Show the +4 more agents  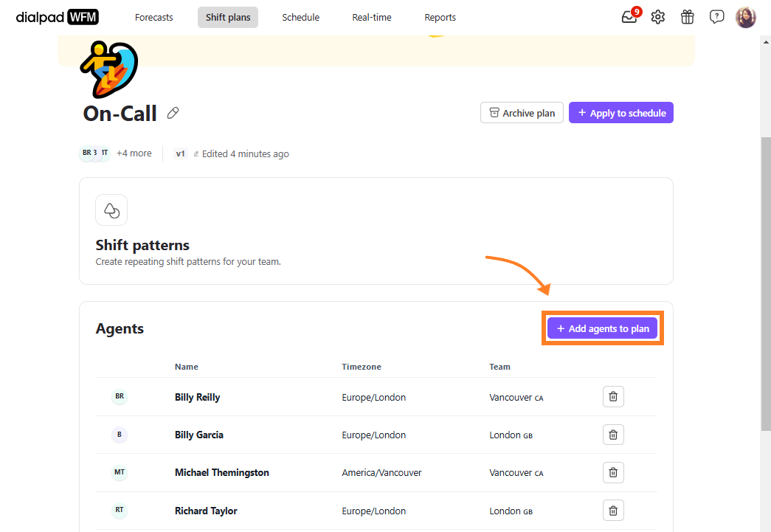point(134,153)
